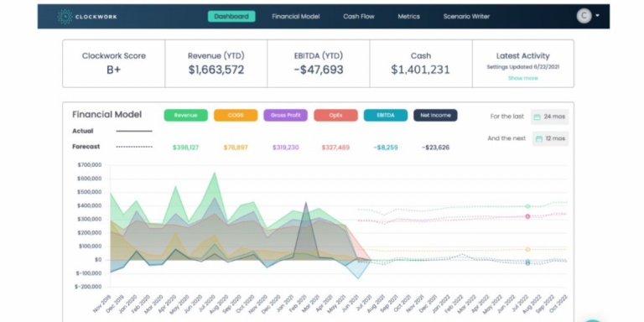Click the green Revenue forecast data point marker
Image resolution: width=644 pixels, height=322 pixels.
click(x=527, y=206)
